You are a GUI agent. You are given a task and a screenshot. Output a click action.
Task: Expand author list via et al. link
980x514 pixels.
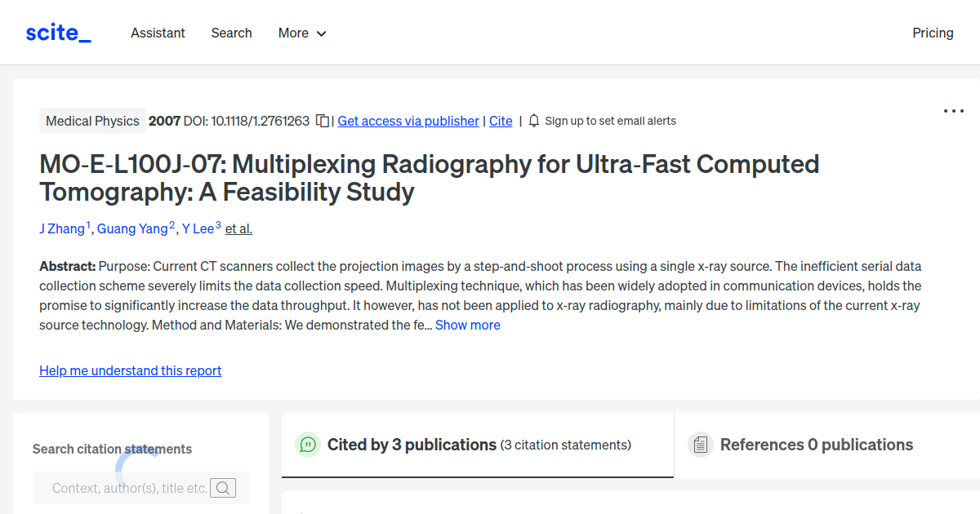tap(238, 228)
